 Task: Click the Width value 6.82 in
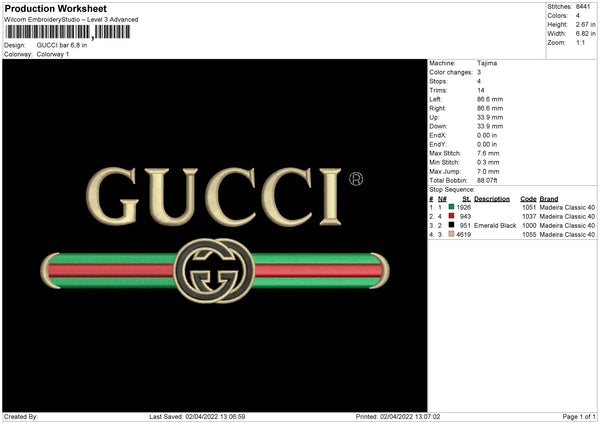click(586, 34)
